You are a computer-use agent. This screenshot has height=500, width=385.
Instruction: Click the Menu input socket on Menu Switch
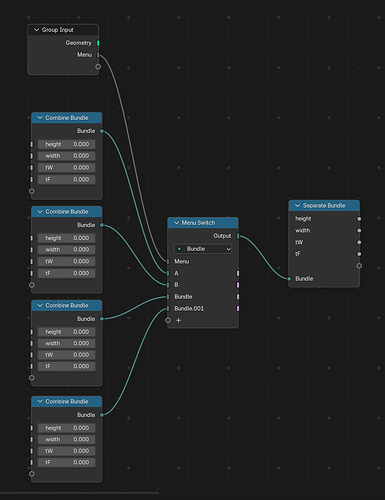168,262
